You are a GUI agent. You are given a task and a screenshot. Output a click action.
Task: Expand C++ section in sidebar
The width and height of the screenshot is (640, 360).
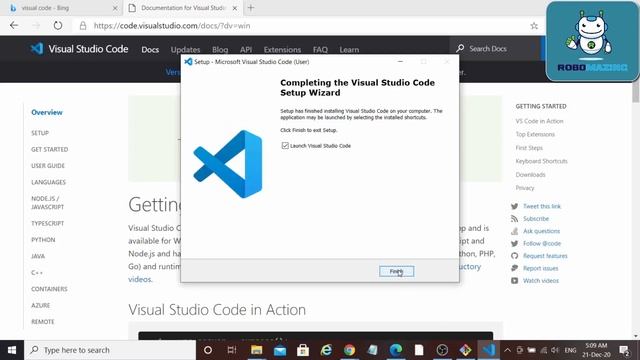[37, 273]
